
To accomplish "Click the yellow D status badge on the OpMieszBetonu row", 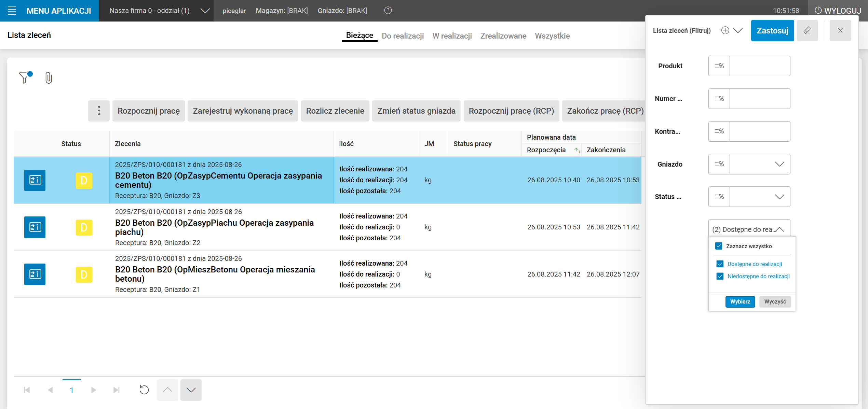I will 84,274.
